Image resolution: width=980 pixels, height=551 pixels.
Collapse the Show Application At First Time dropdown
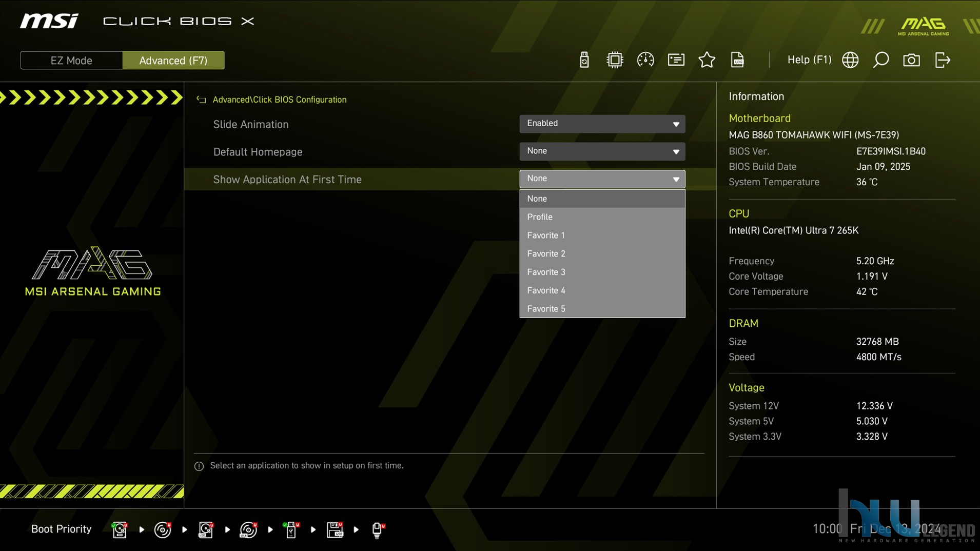[x=602, y=179]
